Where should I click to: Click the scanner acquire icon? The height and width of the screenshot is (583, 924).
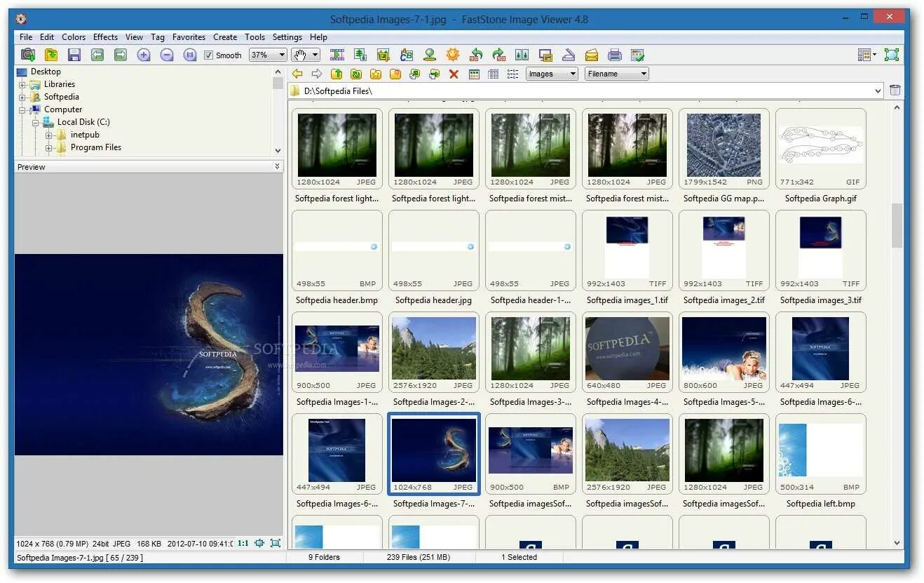(x=569, y=55)
